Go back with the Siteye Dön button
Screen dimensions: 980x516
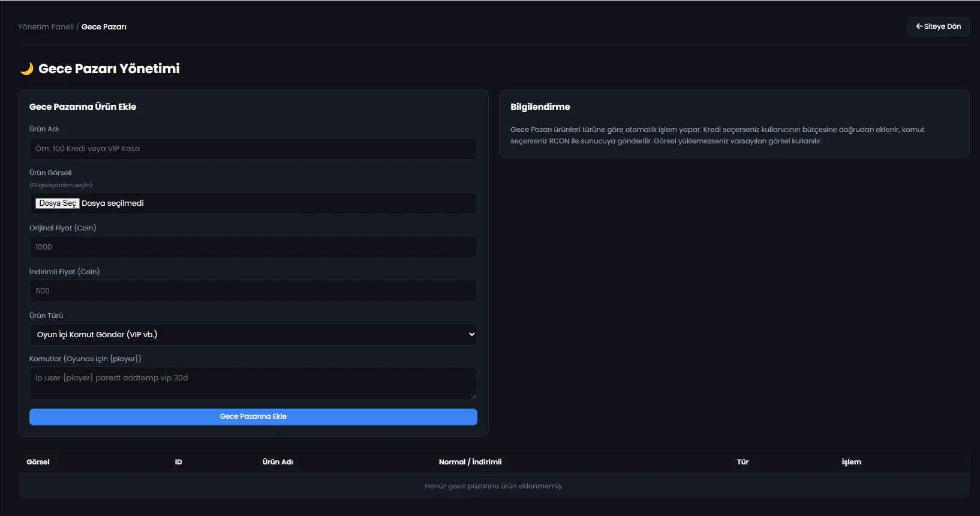938,26
